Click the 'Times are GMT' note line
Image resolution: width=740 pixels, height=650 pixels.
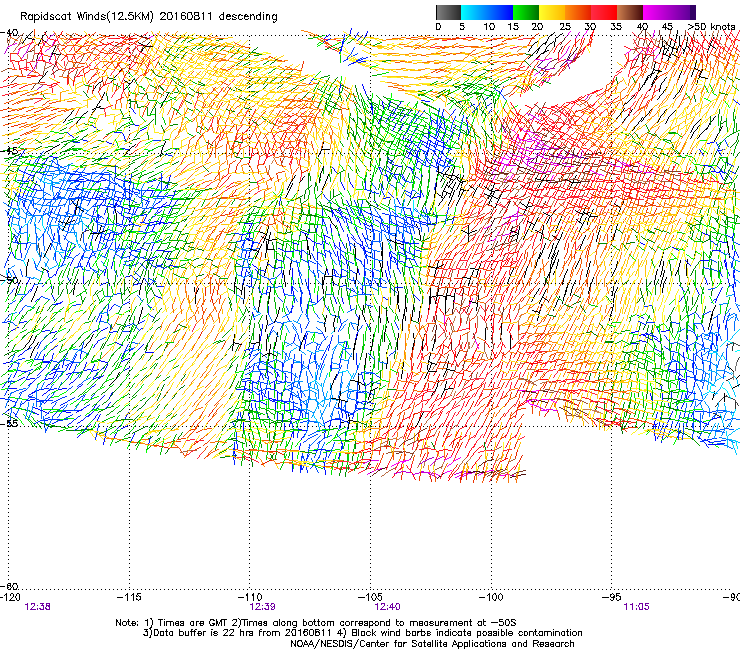pos(316,623)
